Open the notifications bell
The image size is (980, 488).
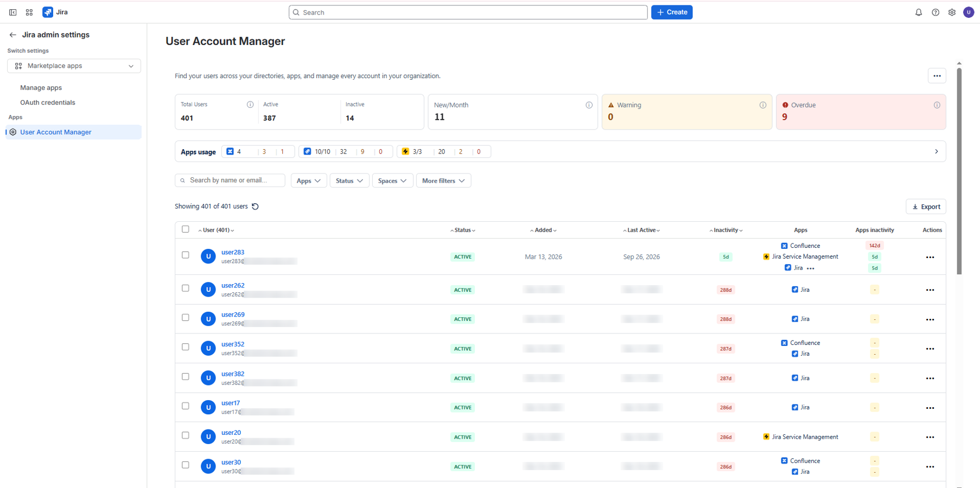coord(919,12)
